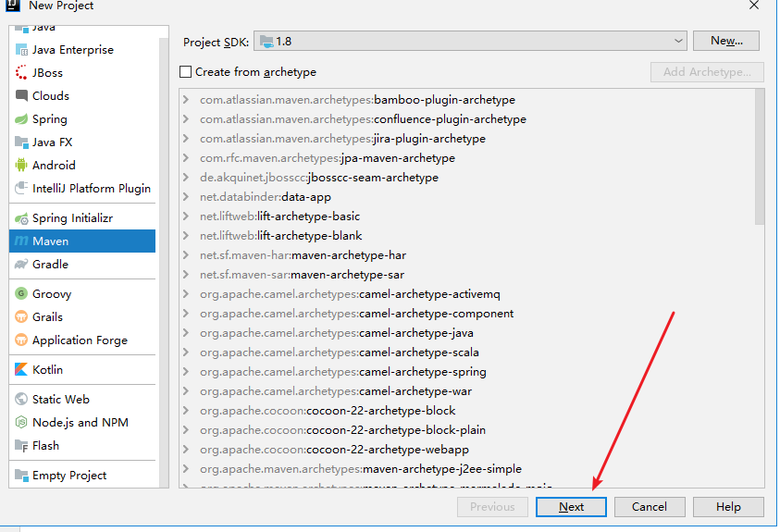This screenshot has height=532, width=780.
Task: Select lift-archetype-blank row
Action: click(x=467, y=236)
